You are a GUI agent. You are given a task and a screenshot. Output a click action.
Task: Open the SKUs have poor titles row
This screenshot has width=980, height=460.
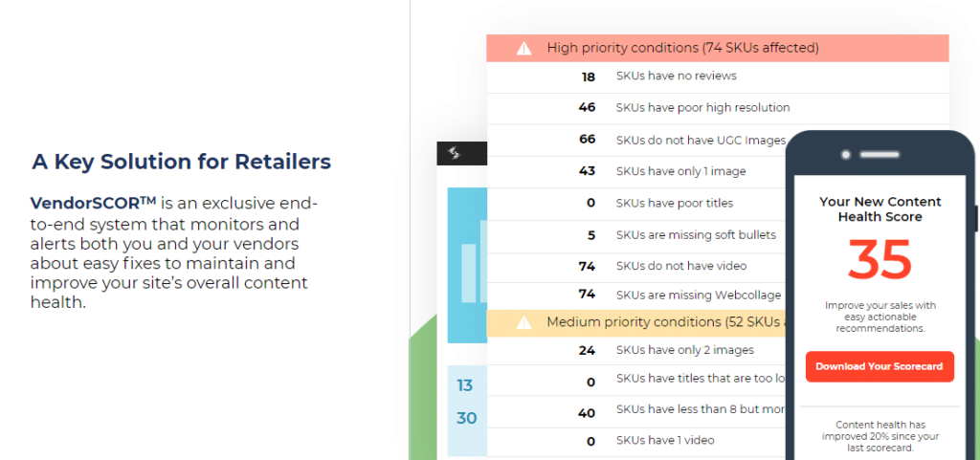click(x=636, y=204)
